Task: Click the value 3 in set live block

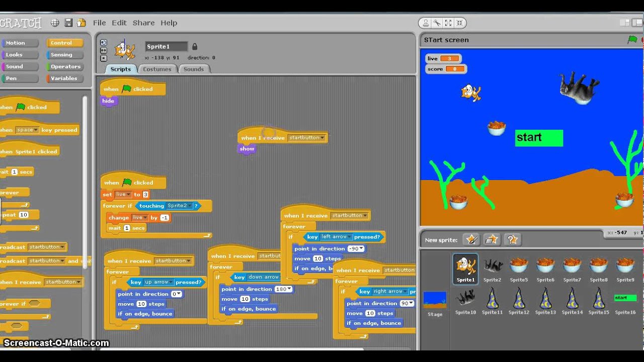Action: [145, 195]
